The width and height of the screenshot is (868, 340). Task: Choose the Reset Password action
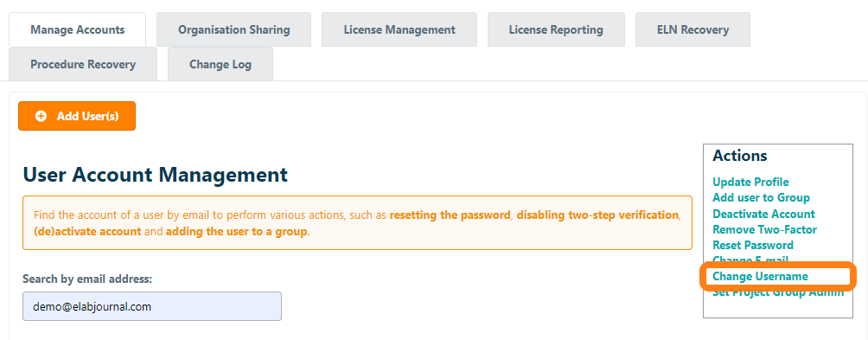(x=753, y=245)
